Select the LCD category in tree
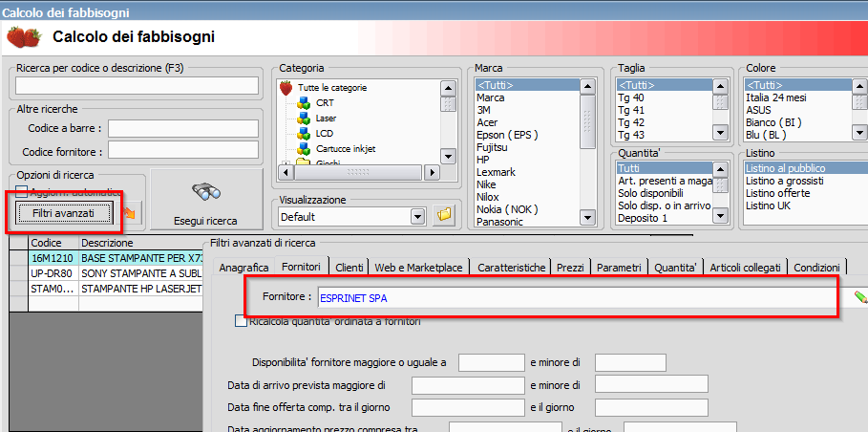 pyautogui.click(x=325, y=134)
